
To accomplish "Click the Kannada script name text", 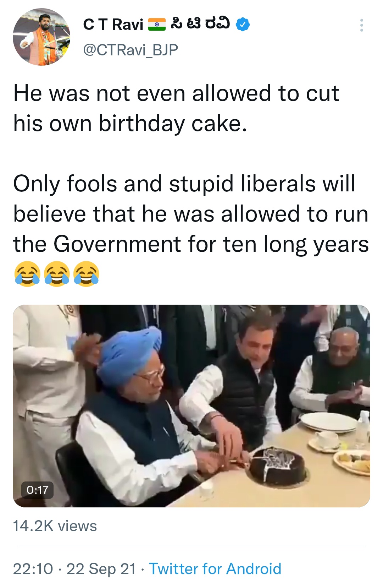I will 200,24.
